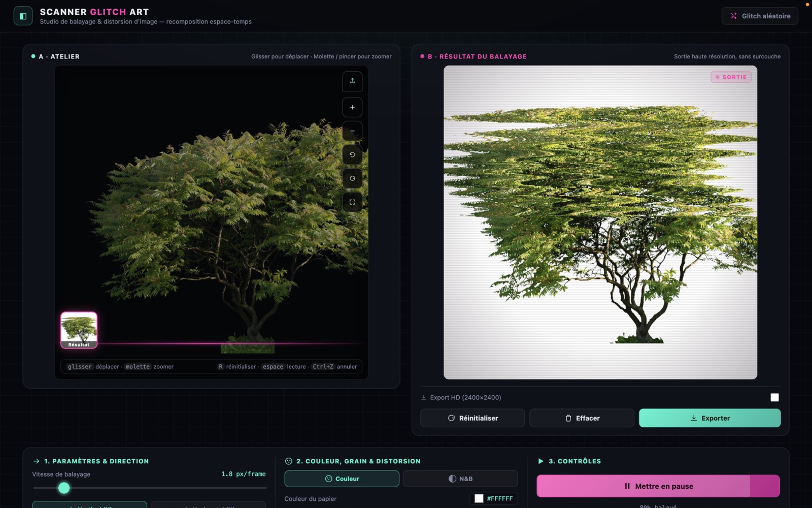This screenshot has height=508, width=812.
Task: Click the '1. PARAMÈTRES & DIRECTION' heading
Action: (x=96, y=461)
